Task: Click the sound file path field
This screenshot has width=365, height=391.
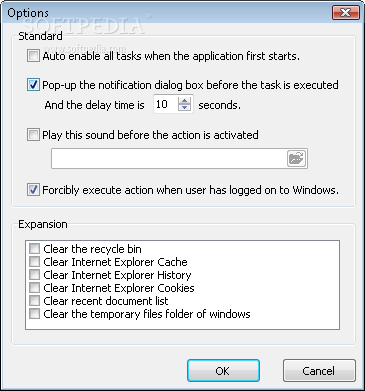Action: (169, 159)
